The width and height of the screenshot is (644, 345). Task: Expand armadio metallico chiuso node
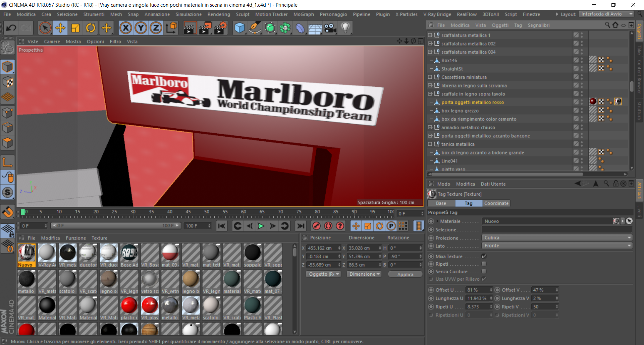click(x=430, y=127)
